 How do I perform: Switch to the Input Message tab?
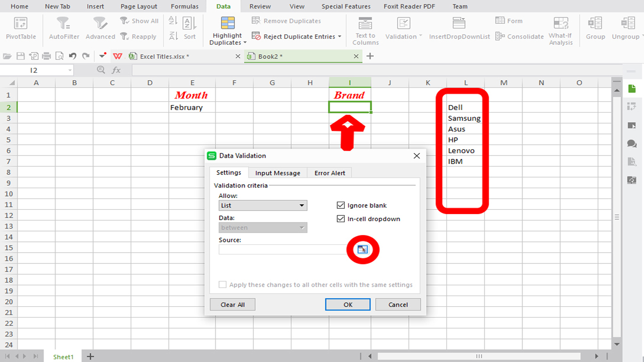pyautogui.click(x=278, y=173)
